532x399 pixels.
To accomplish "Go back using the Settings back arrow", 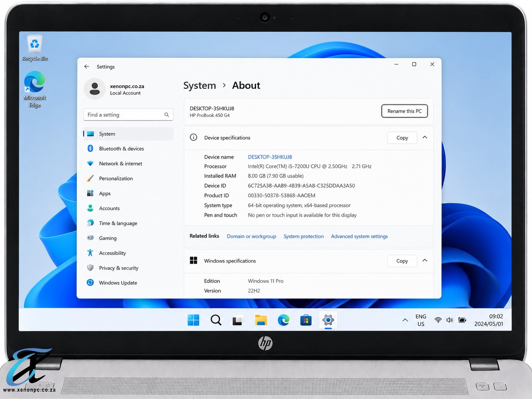I will pos(87,66).
